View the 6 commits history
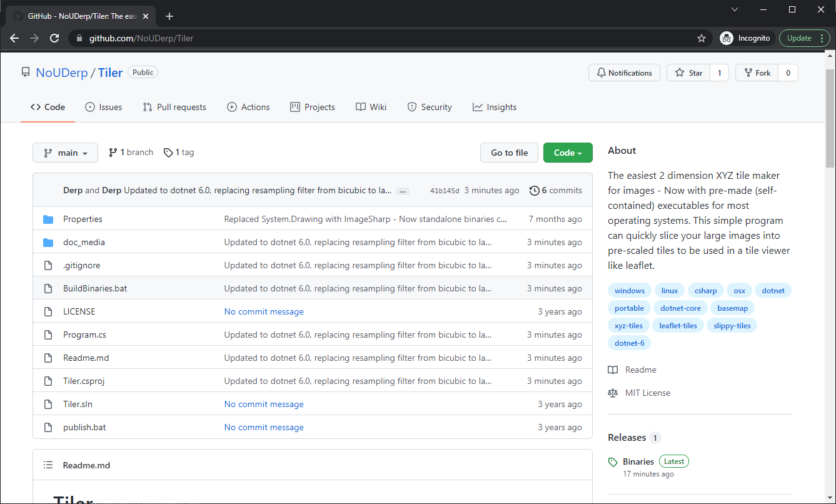Image resolution: width=836 pixels, height=504 pixels. coord(556,190)
